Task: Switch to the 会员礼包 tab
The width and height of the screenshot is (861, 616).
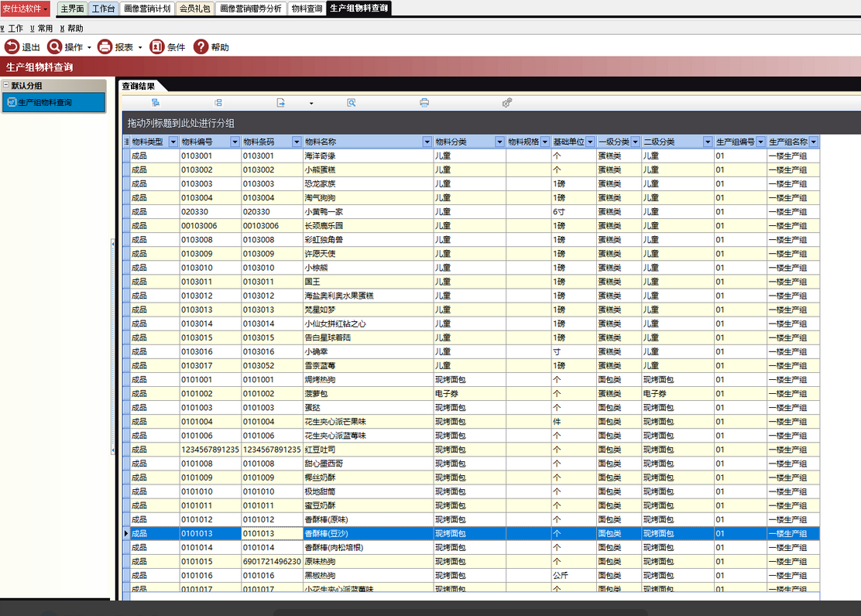Action: 195,9
